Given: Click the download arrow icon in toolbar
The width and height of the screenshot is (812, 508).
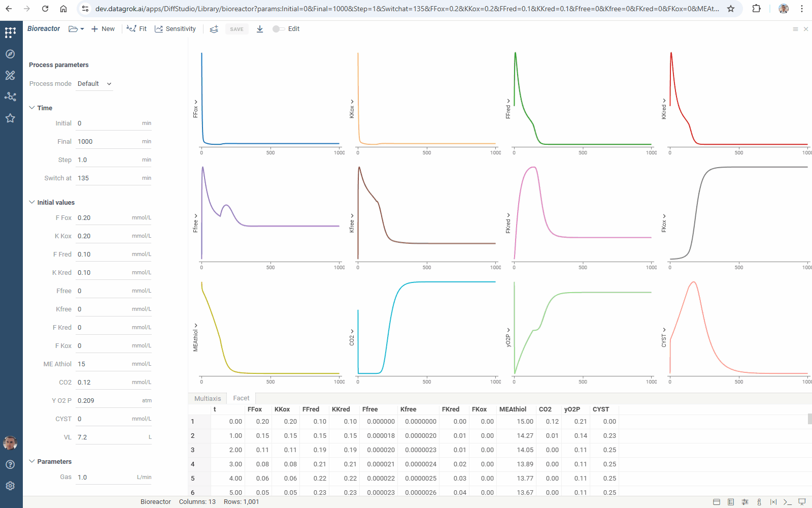Looking at the screenshot, I should coord(260,29).
